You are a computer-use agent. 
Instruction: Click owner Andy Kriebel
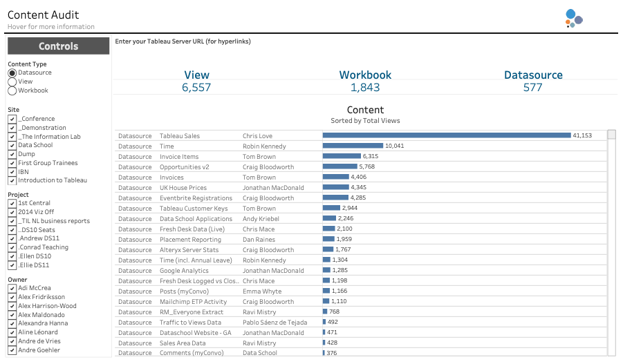pos(261,219)
